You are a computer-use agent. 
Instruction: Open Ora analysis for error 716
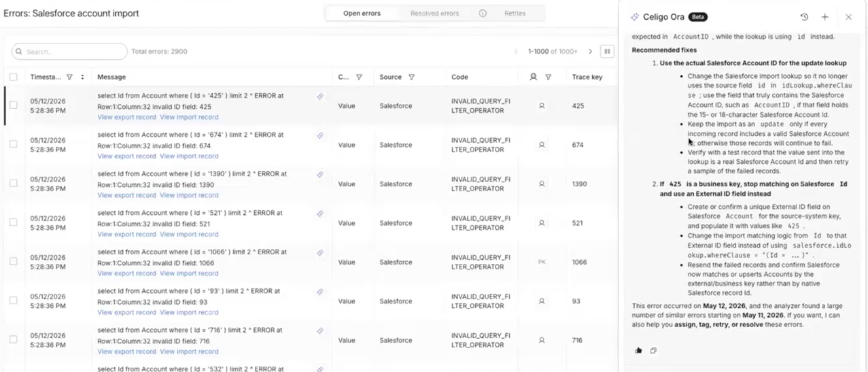(320, 331)
